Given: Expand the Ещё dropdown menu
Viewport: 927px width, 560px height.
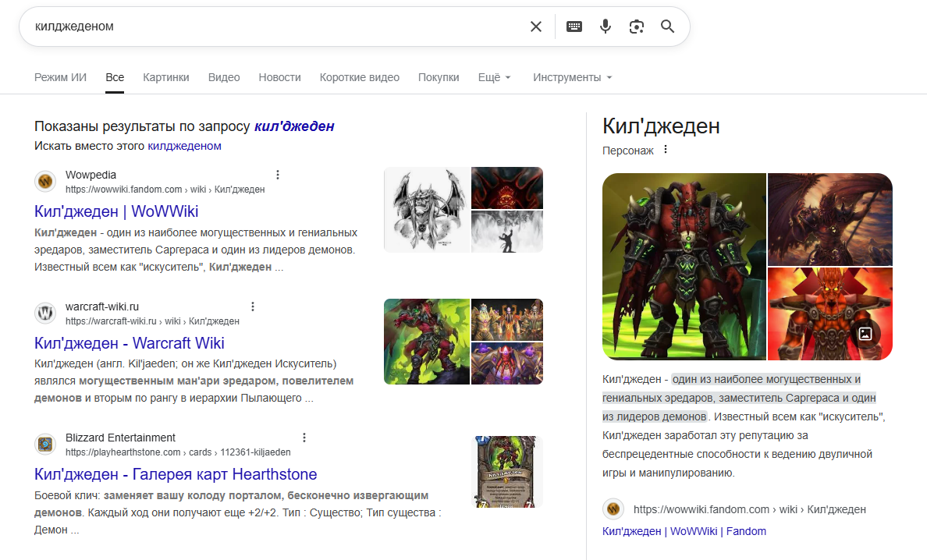Looking at the screenshot, I should [494, 77].
